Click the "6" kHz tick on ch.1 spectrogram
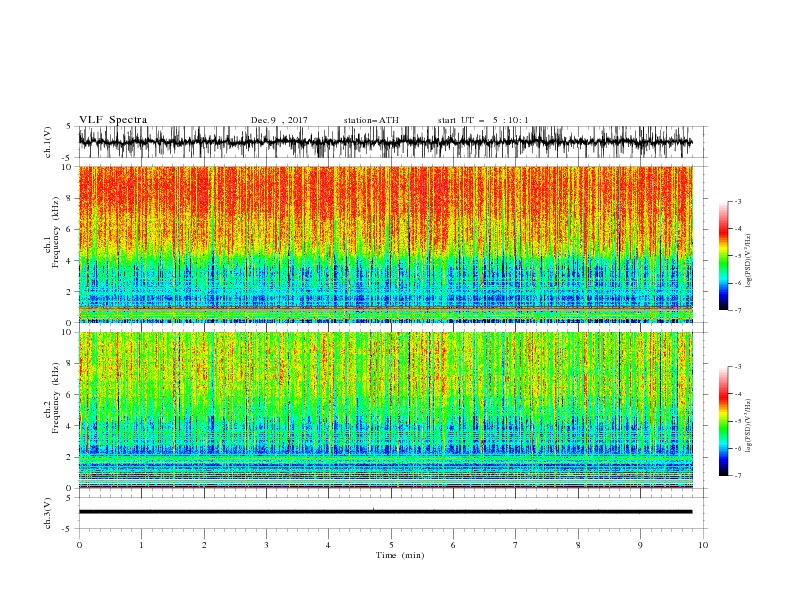 69,229
